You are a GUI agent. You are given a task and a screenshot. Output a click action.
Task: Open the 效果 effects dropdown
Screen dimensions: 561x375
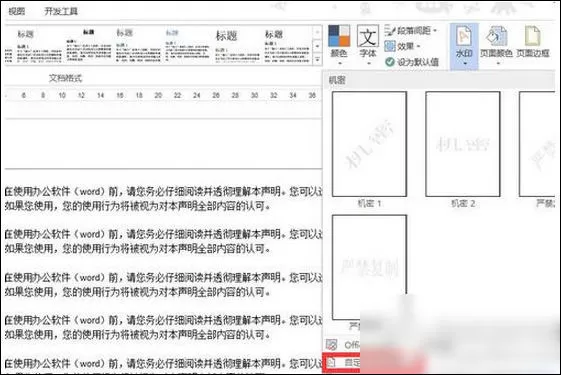coord(403,46)
